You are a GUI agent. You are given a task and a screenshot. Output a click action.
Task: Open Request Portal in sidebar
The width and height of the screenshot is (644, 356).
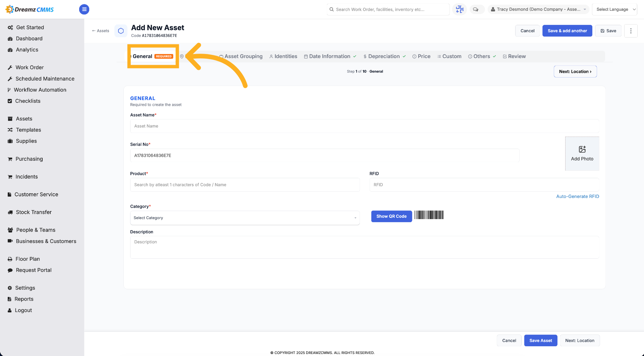pos(34,270)
